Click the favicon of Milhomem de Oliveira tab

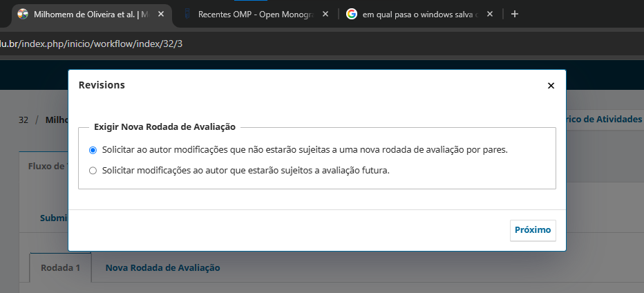tap(23, 14)
